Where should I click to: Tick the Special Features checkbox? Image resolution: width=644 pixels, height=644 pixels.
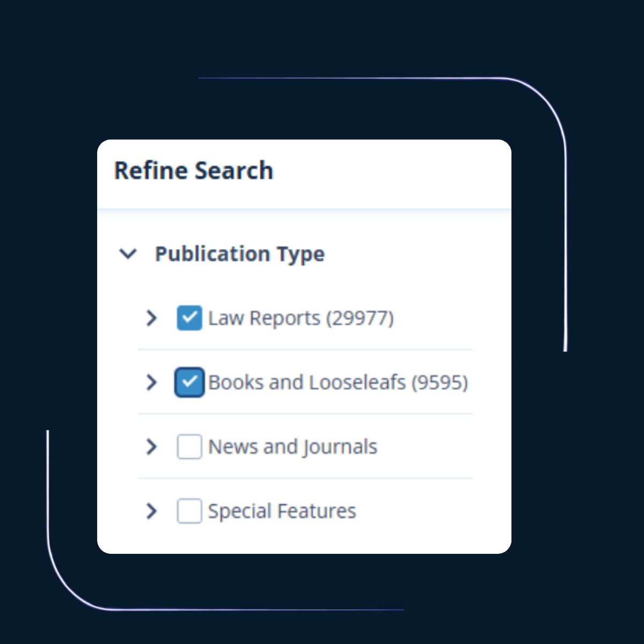click(189, 511)
